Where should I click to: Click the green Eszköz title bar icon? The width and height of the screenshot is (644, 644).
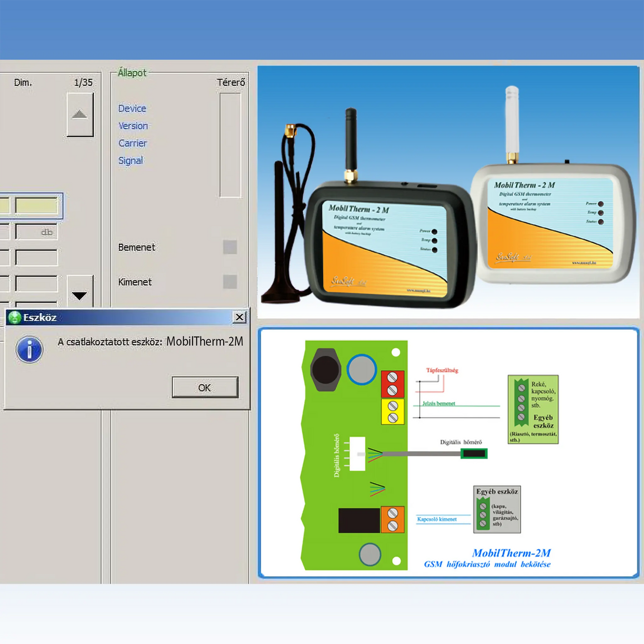15,318
